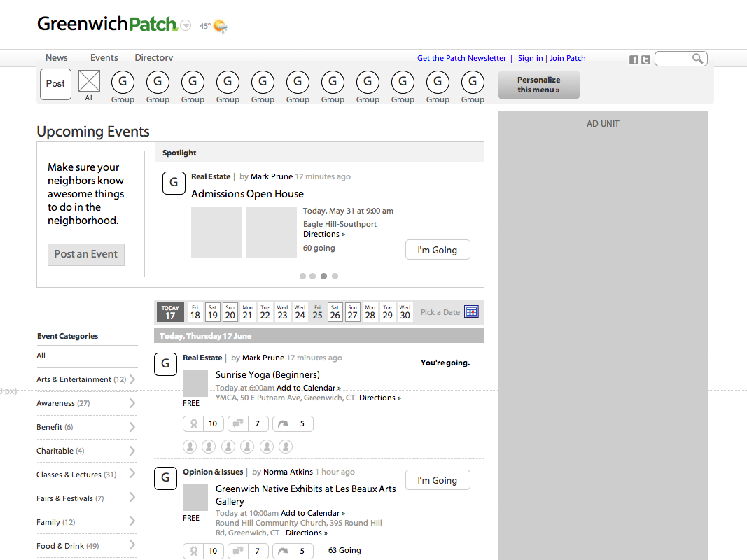747x560 pixels.
Task: Select first Spotlight carousel dot
Action: pyautogui.click(x=302, y=276)
